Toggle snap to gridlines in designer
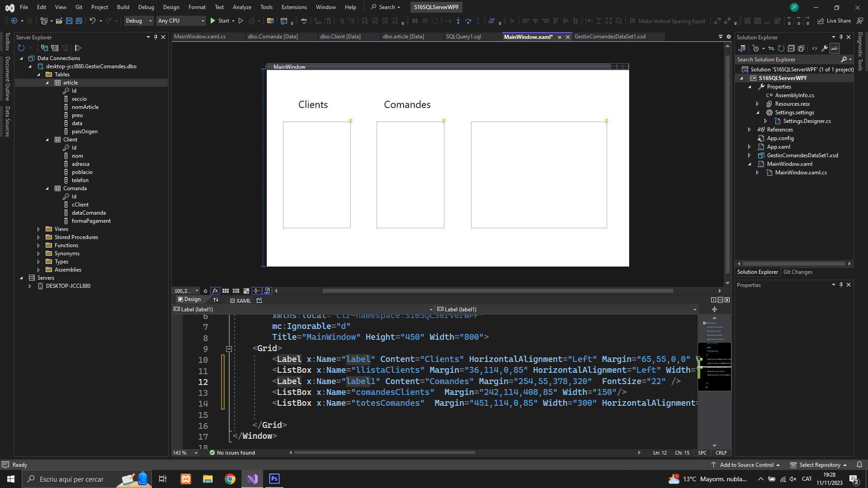Image resolution: width=868 pixels, height=488 pixels. click(x=236, y=291)
